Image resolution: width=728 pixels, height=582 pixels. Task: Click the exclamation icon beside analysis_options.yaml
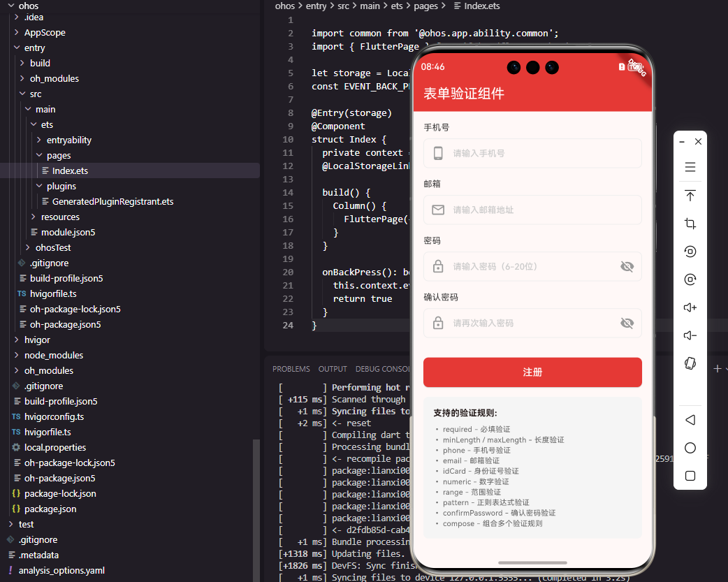pos(10,570)
